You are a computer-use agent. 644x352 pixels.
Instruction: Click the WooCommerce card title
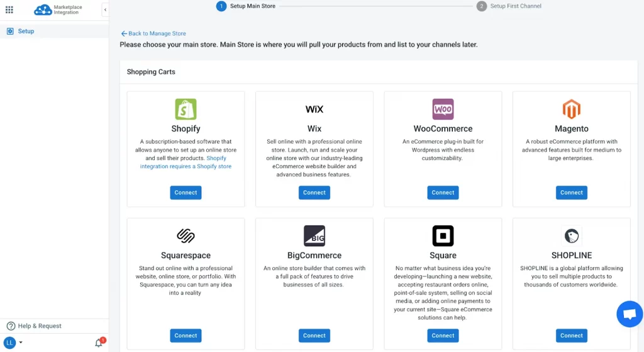443,128
